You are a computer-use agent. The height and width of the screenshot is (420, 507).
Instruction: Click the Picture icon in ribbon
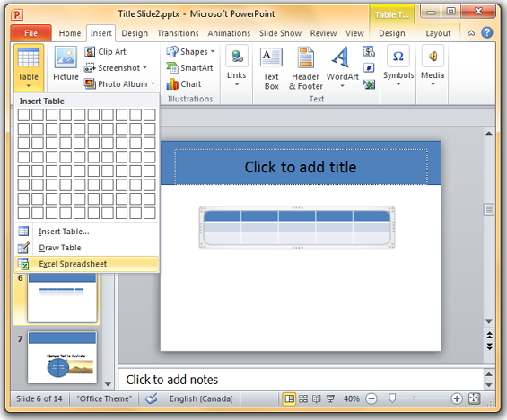(x=66, y=64)
